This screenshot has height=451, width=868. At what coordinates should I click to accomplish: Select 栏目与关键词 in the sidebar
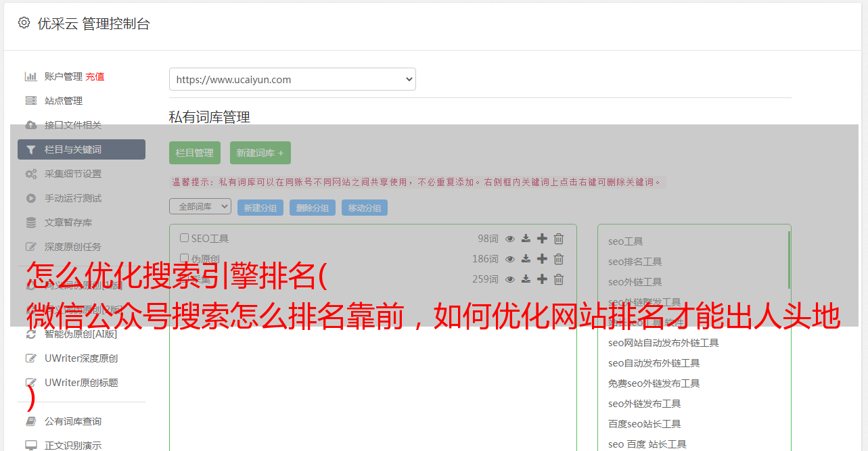(81, 149)
